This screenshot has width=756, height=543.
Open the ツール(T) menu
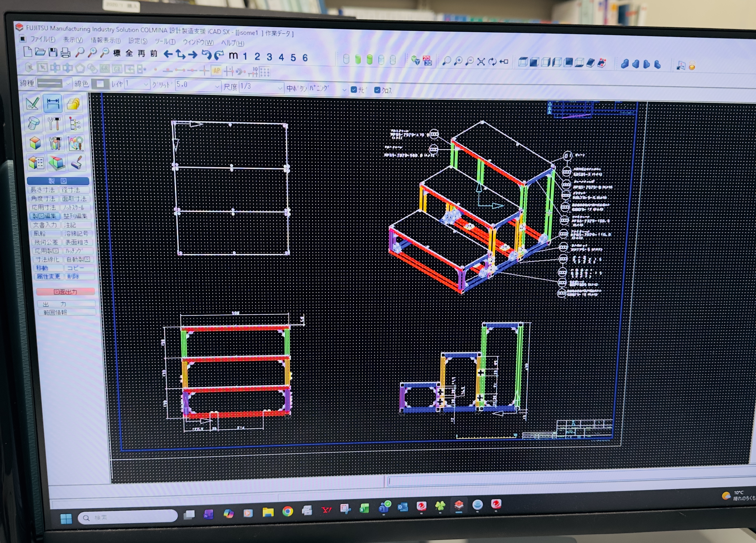[165, 41]
